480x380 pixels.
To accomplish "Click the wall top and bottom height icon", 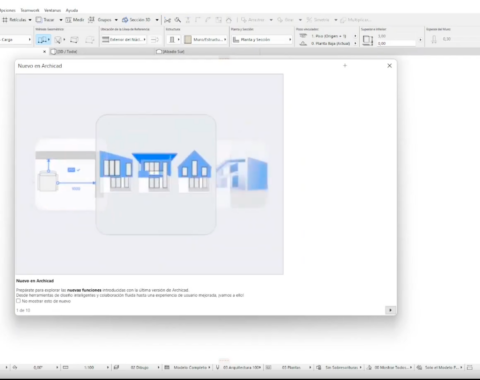I will point(368,40).
